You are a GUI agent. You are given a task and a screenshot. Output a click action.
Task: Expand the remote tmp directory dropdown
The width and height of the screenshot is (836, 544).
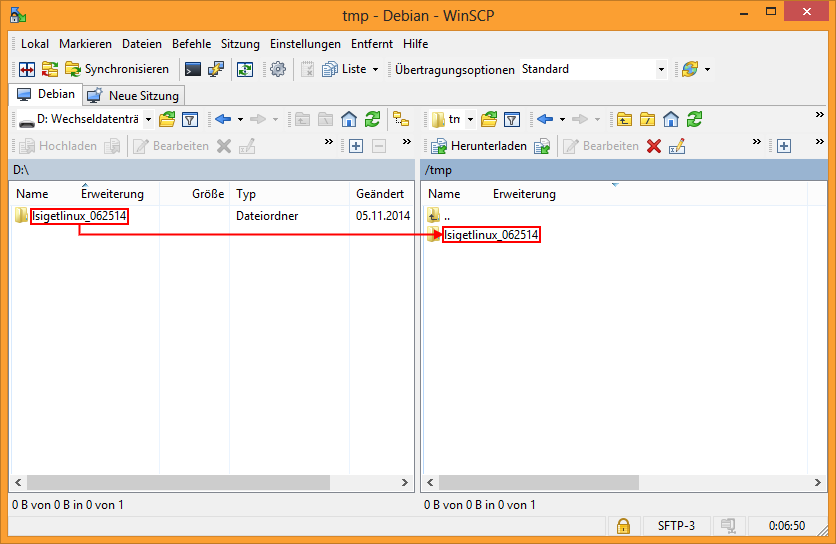(470, 119)
